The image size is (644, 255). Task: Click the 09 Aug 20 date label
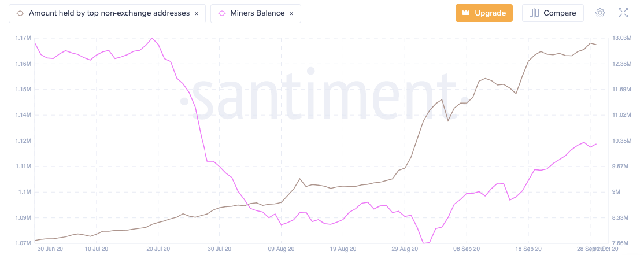[x=281, y=250]
